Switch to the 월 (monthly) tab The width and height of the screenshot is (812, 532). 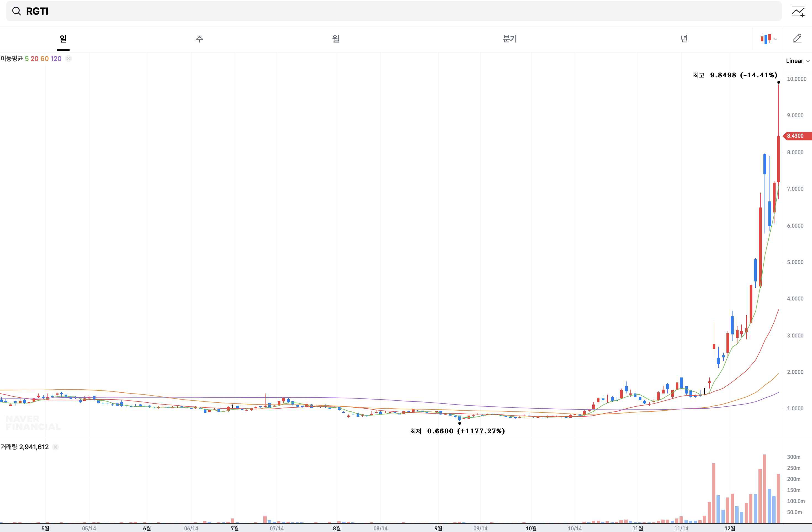336,39
